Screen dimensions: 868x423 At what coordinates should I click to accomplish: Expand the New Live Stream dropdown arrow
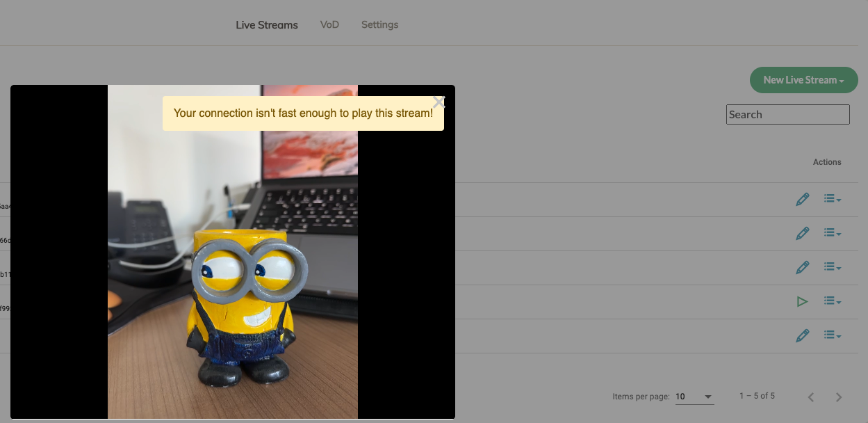click(x=840, y=80)
